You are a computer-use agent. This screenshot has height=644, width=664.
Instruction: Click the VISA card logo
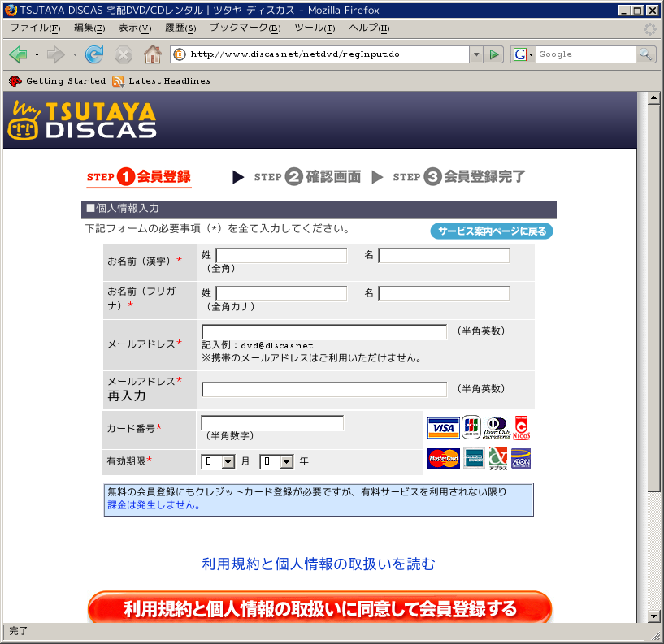point(444,428)
